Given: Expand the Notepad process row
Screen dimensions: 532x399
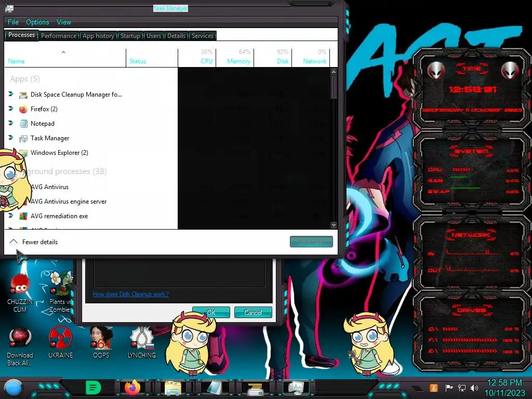Looking at the screenshot, I should coord(11,123).
